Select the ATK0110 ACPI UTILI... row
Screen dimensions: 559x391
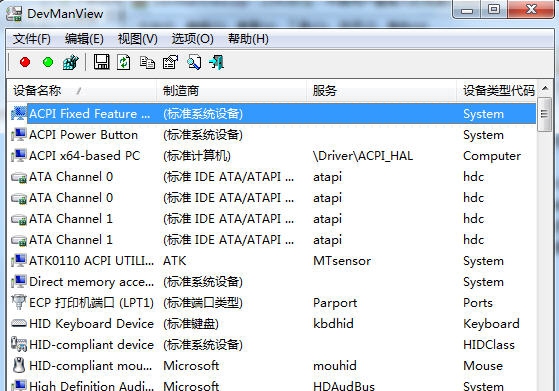point(272,261)
